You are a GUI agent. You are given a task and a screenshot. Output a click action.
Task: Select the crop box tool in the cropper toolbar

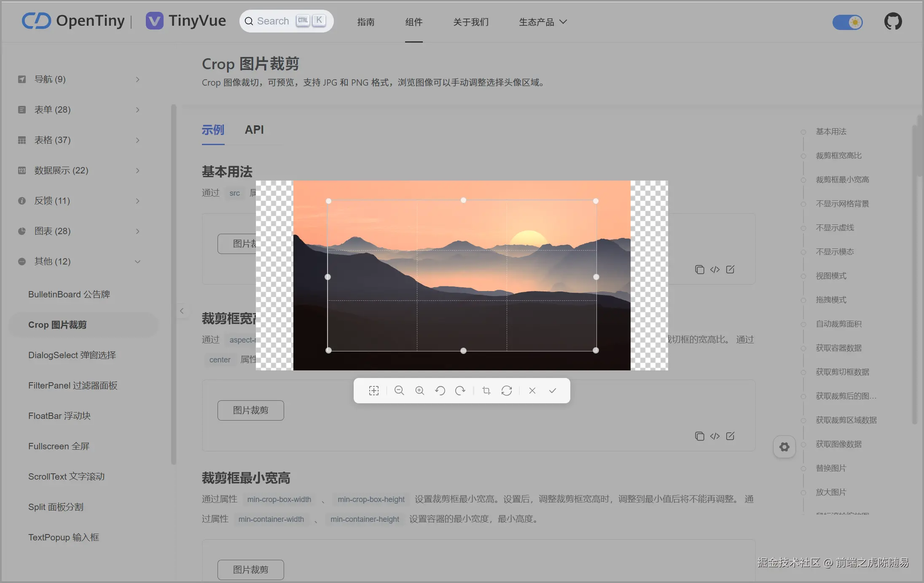[373, 391]
